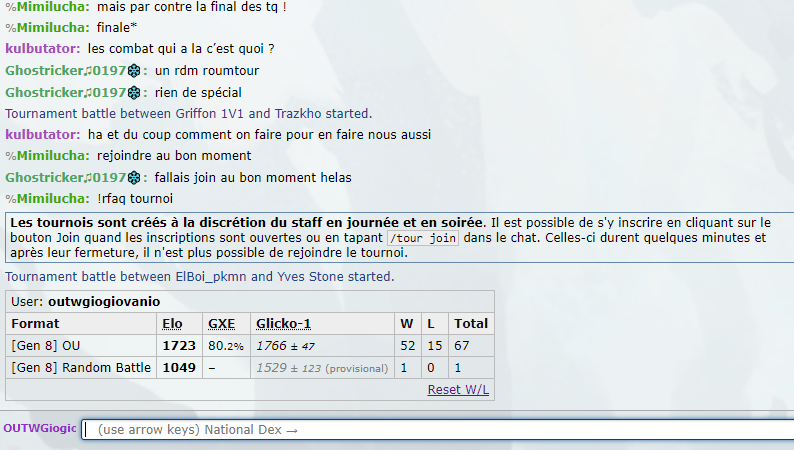
Task: Open the kulbutator user in the 'les combat qui a la' message
Action: [x=43, y=49]
